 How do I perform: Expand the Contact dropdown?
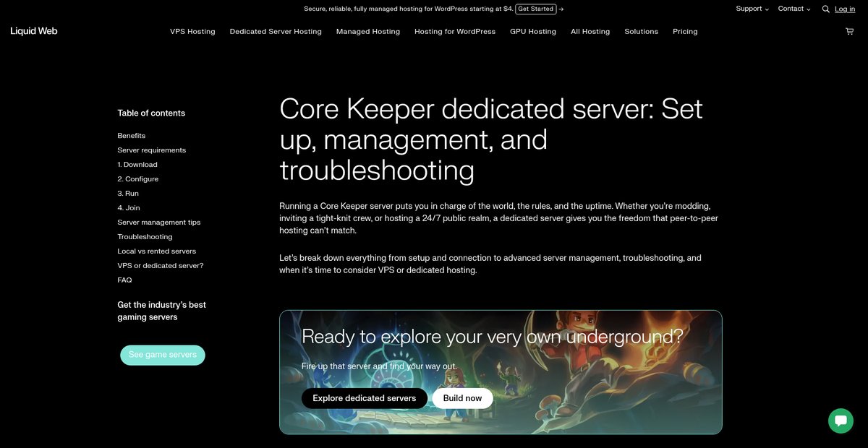[794, 9]
